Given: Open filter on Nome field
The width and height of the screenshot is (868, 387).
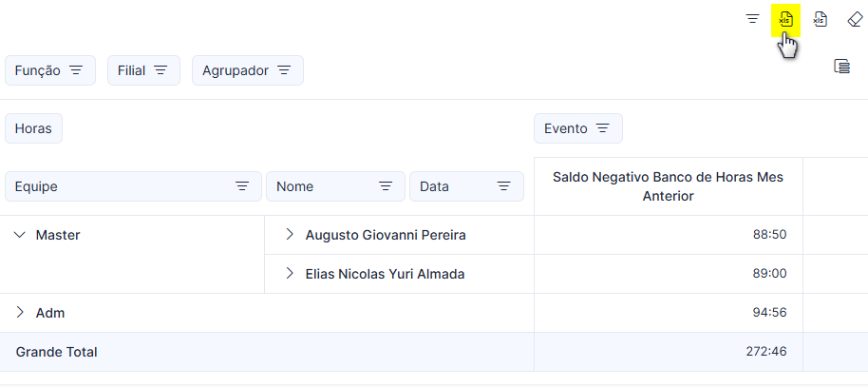Looking at the screenshot, I should pyautogui.click(x=386, y=186).
